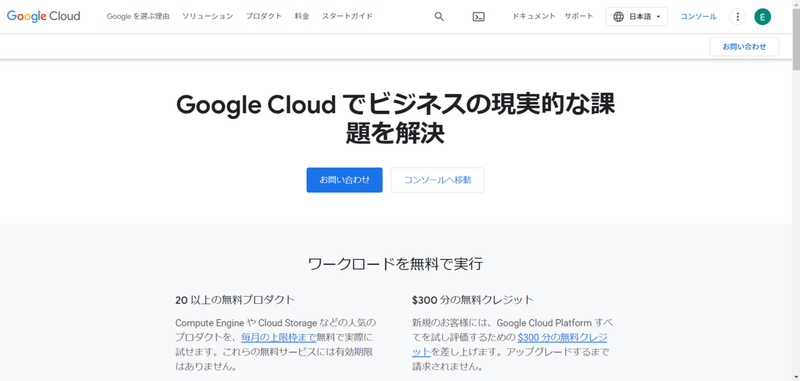
Task: Open the スタートガイド menu item
Action: pyautogui.click(x=347, y=16)
